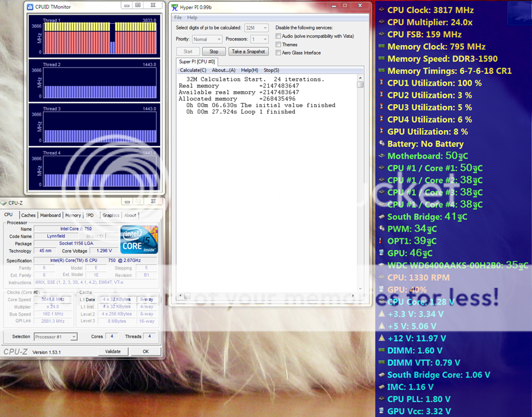Click the hourglass icon beside CPU1 Utilization
The height and width of the screenshot is (417, 532).
pyautogui.click(x=381, y=83)
